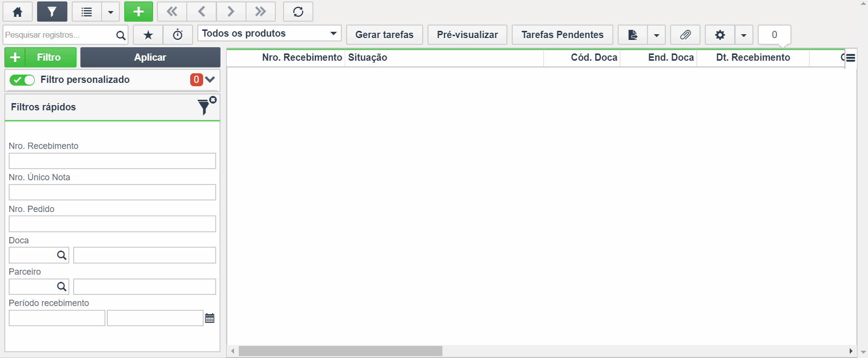Image resolution: width=868 pixels, height=358 pixels.
Task: Jump to the first record
Action: coord(172,12)
